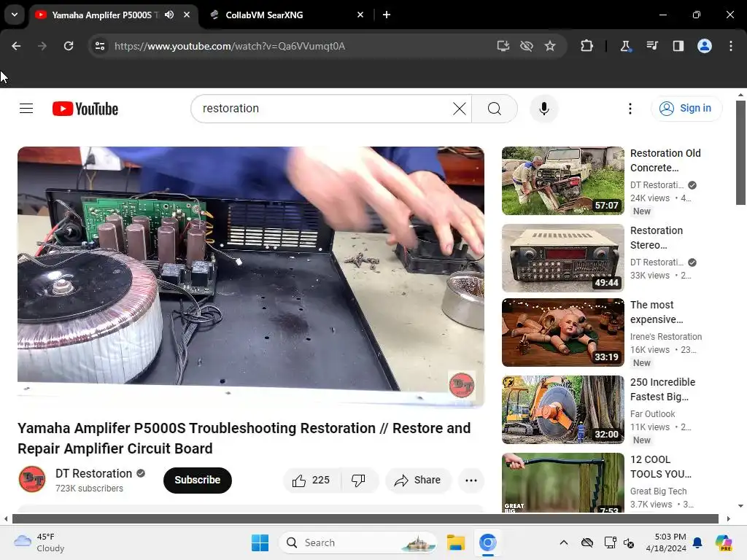Reload the page
Viewport: 747px width, 560px height.
click(69, 46)
